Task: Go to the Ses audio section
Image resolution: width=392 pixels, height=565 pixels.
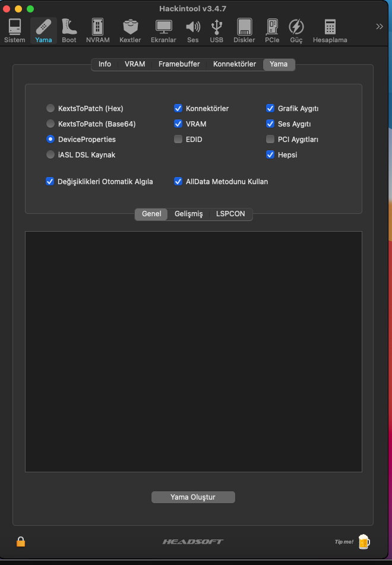Action: pyautogui.click(x=193, y=30)
